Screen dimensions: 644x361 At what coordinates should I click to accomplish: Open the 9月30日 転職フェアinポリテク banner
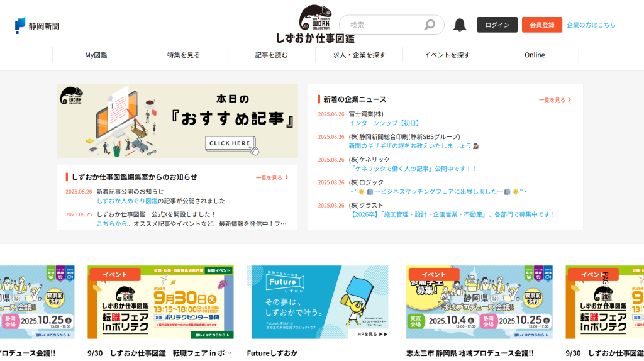click(x=160, y=303)
